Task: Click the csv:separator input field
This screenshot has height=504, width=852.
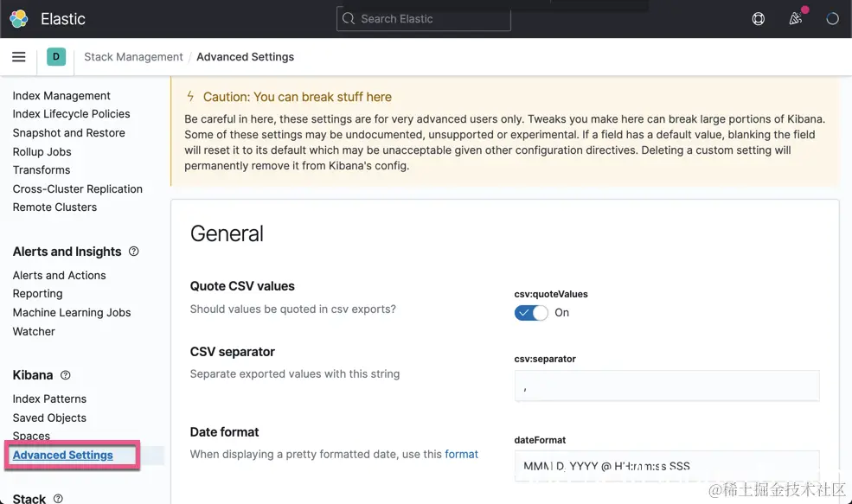Action: tap(666, 386)
